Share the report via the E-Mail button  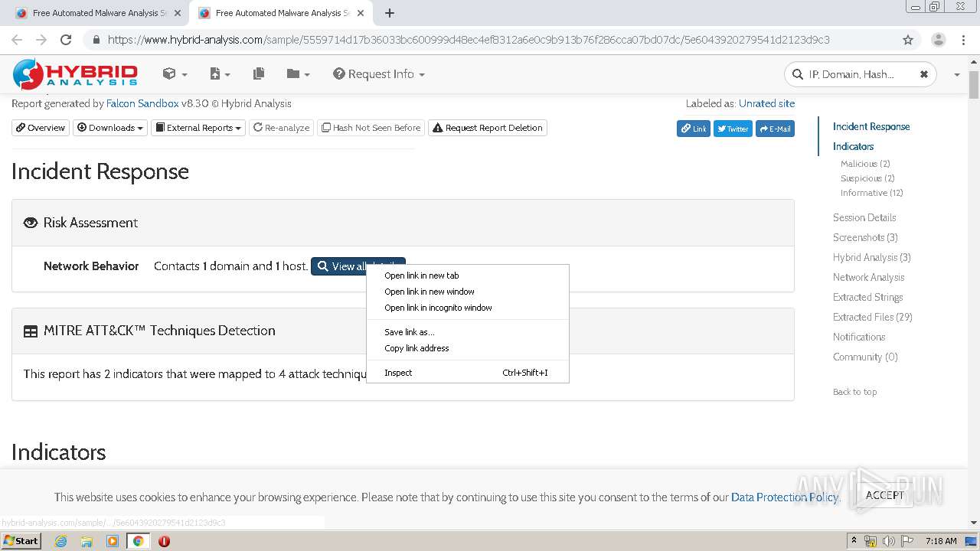pos(775,129)
